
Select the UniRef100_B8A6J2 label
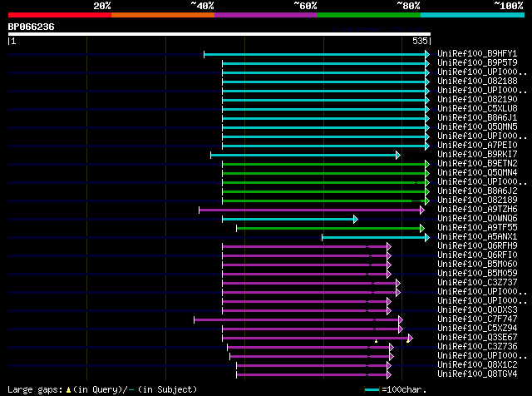477,191
